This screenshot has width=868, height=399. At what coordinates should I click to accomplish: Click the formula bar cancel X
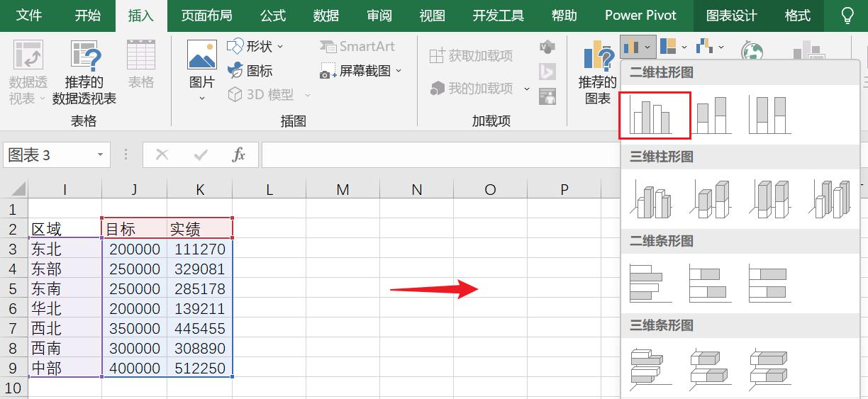click(162, 154)
